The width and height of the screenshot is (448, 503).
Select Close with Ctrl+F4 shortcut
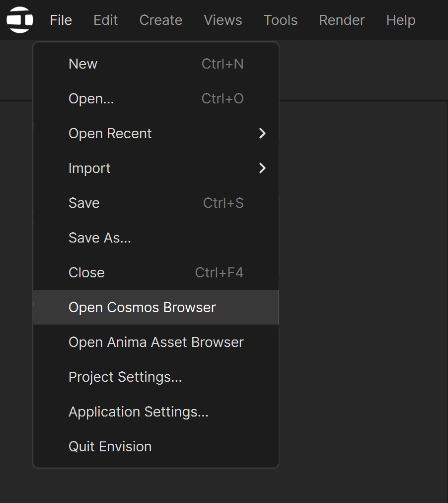156,273
